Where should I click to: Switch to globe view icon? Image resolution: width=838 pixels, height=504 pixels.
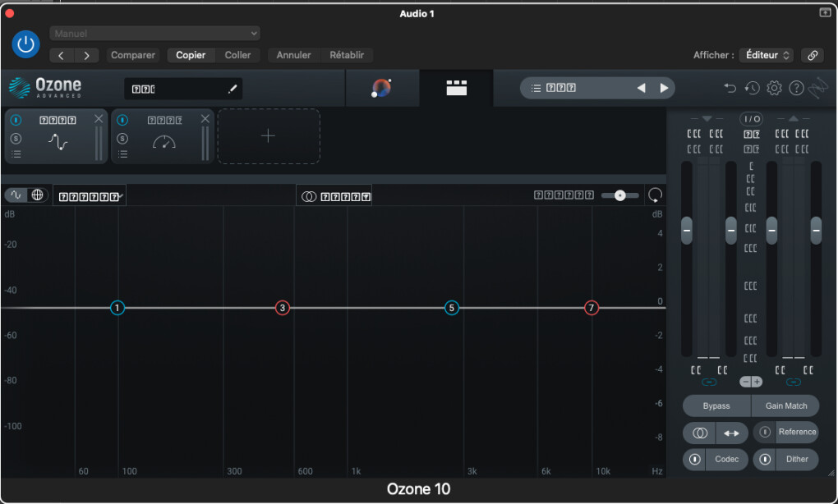(x=38, y=195)
